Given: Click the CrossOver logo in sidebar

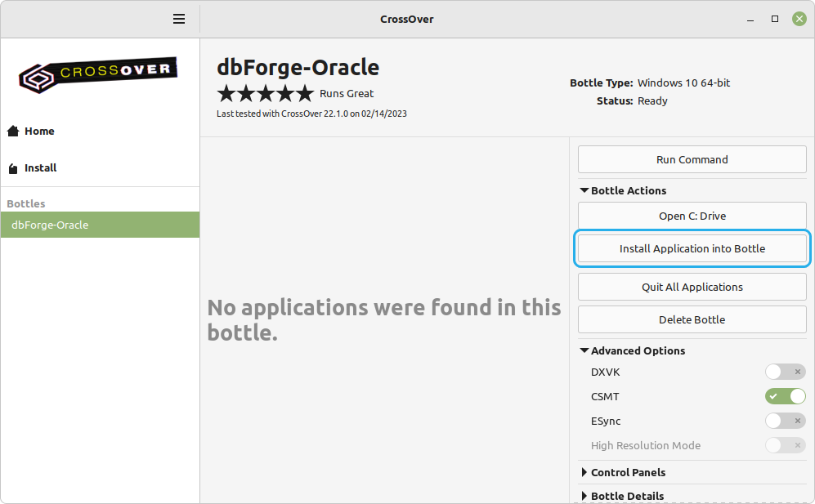Looking at the screenshot, I should click(98, 75).
